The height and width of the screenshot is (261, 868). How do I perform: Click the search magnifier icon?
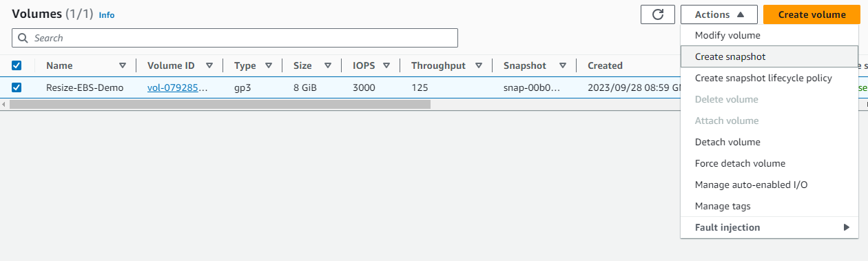[23, 38]
